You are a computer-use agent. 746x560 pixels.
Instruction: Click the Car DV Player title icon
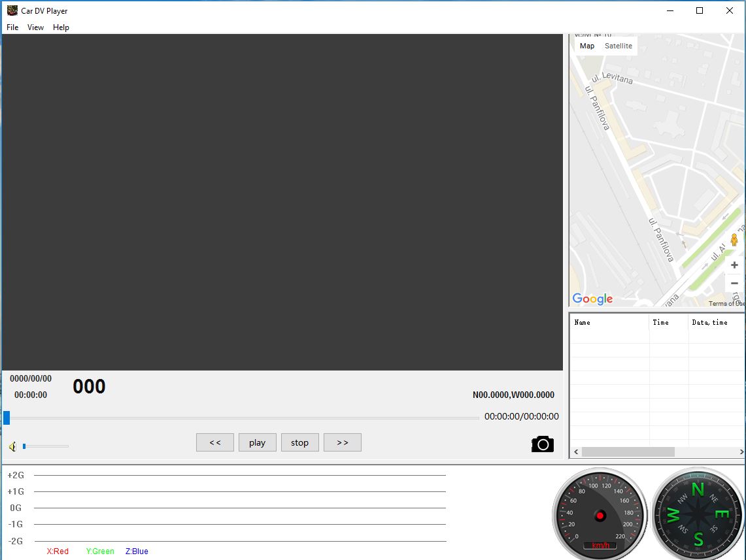click(x=12, y=10)
